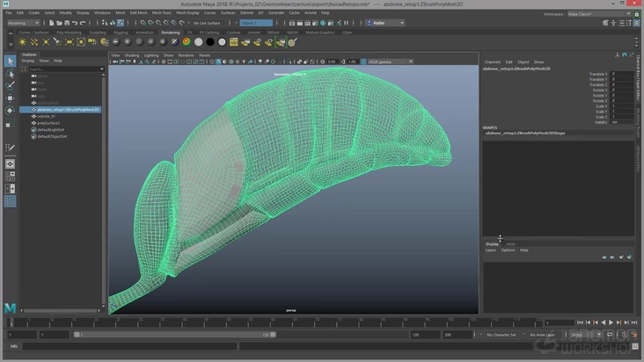The width and height of the screenshot is (644, 362).
Task: Switch to the Poly Modeling shelf tab
Action: coord(69,33)
